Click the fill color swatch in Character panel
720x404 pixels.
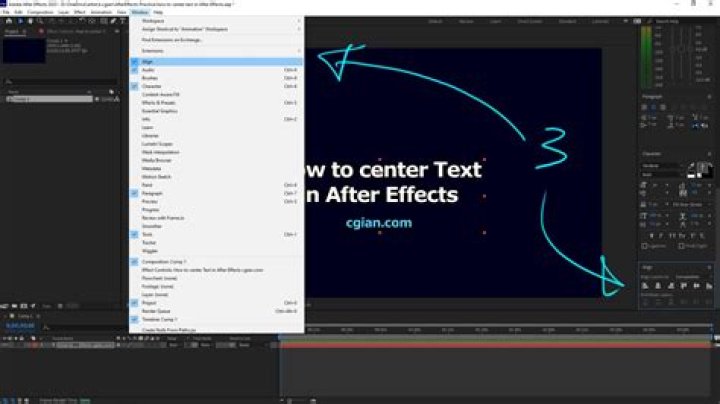[703, 168]
